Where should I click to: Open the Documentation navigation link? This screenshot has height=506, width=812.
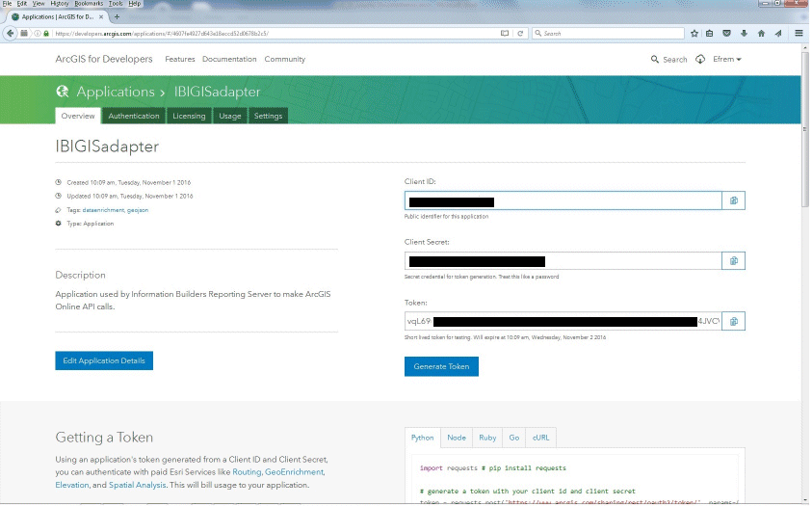click(229, 59)
